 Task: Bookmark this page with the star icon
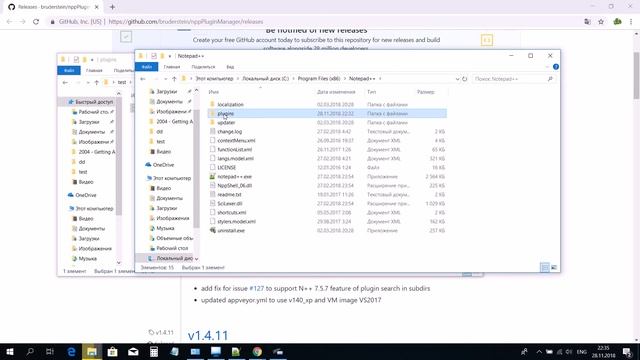click(601, 22)
